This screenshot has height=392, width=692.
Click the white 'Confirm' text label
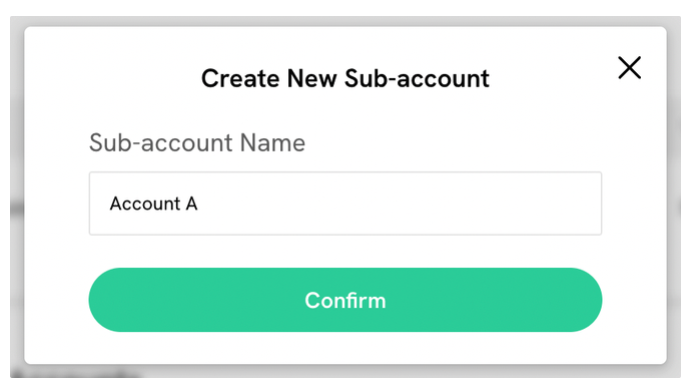(345, 300)
